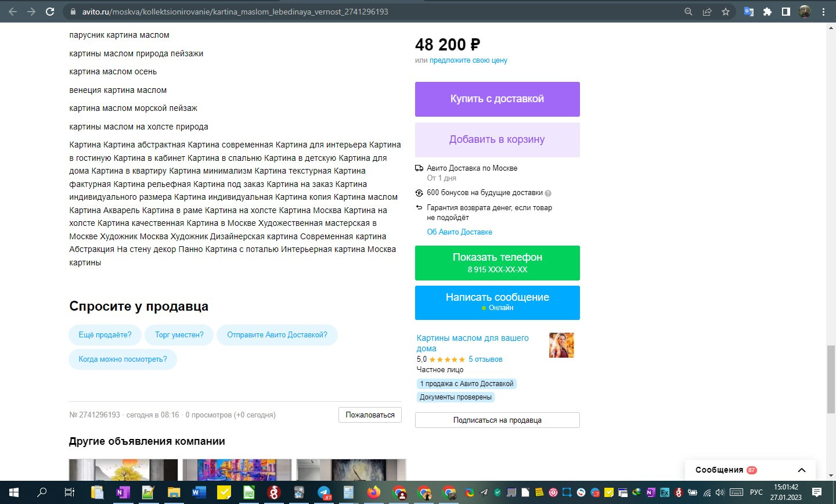Screen dimensions: 836x504
Task: Show the seller's phone number
Action: tap(498, 263)
